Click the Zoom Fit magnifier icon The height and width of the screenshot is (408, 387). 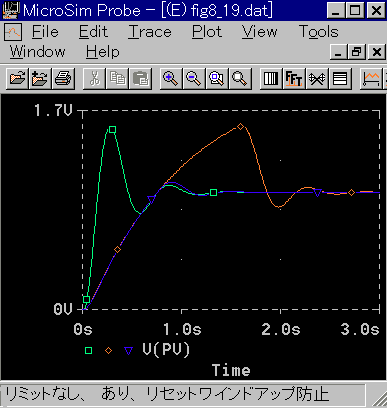click(240, 79)
